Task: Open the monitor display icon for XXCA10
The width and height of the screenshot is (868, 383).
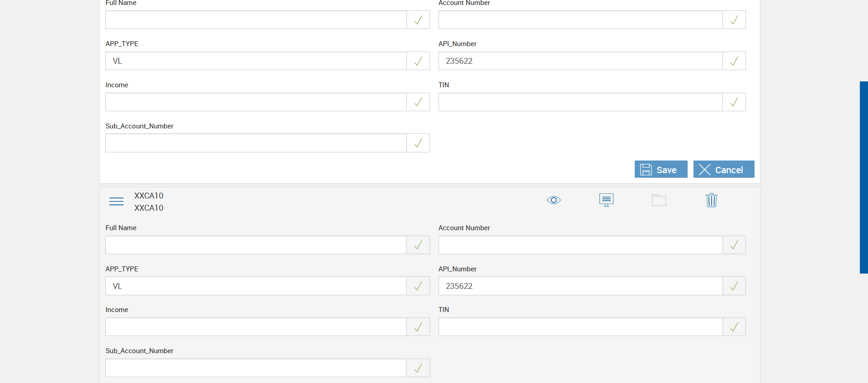Action: pyautogui.click(x=606, y=200)
